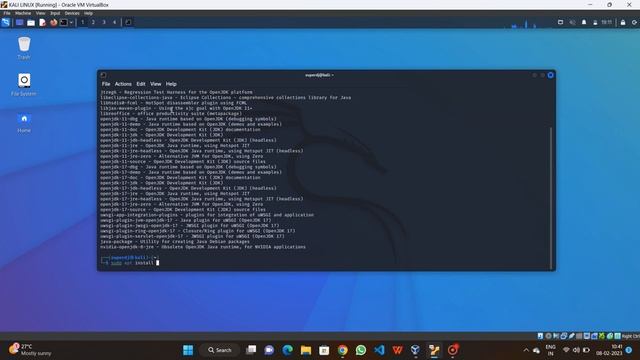
Task: Launch Microsoft Edge from taskbar
Action: (x=288, y=350)
